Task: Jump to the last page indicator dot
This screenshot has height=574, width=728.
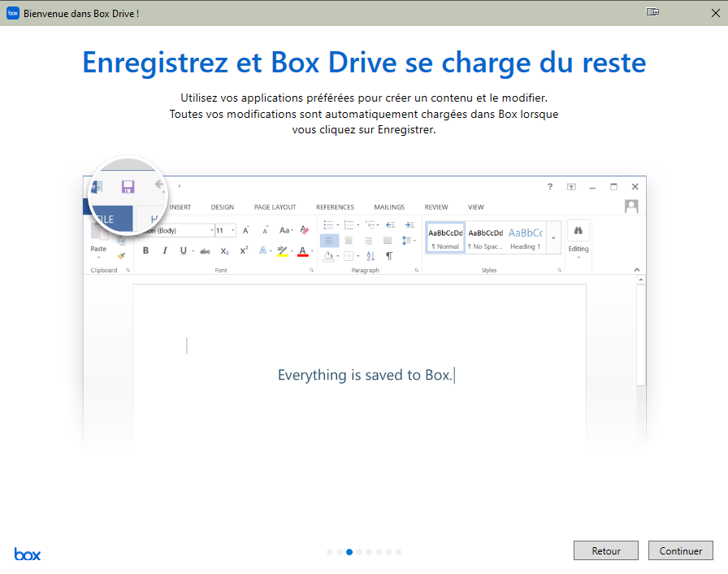Action: tap(398, 552)
